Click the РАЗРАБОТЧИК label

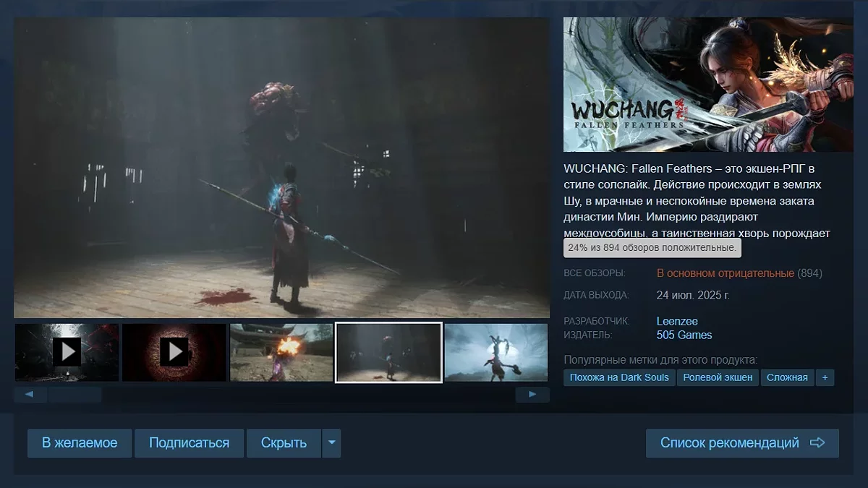pos(597,321)
